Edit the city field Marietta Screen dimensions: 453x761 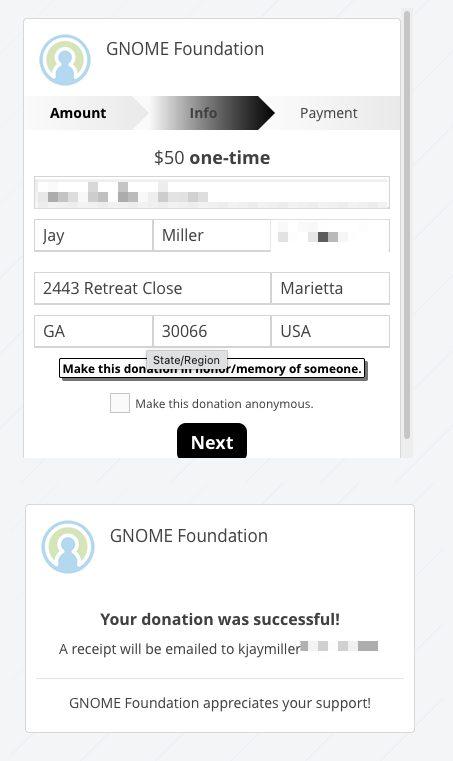click(330, 288)
